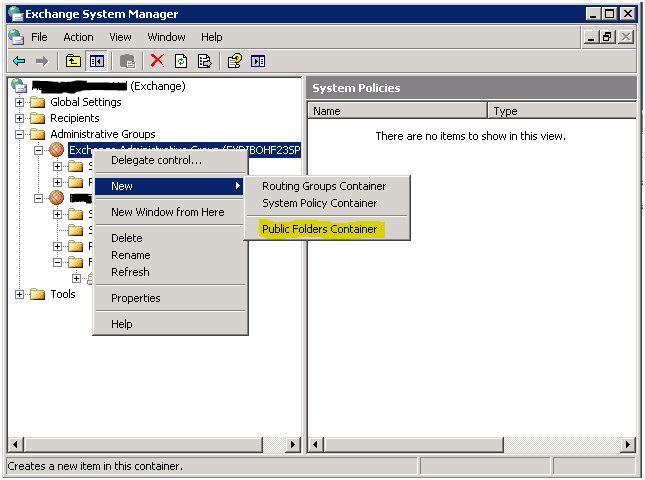Click the Show/Hide Action Pane icon
The height and width of the screenshot is (480, 645).
click(258, 62)
